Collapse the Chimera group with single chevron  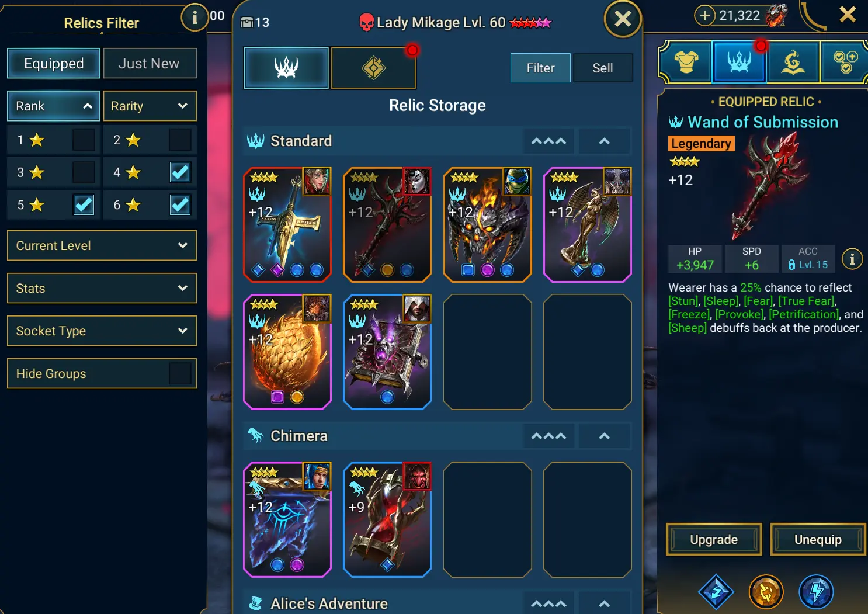tap(605, 436)
